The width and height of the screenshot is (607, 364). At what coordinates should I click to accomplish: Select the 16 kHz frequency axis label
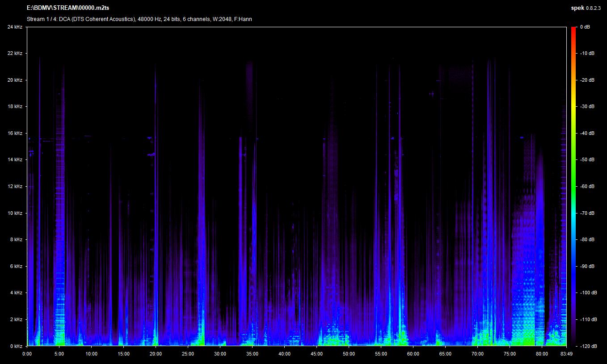coord(15,133)
